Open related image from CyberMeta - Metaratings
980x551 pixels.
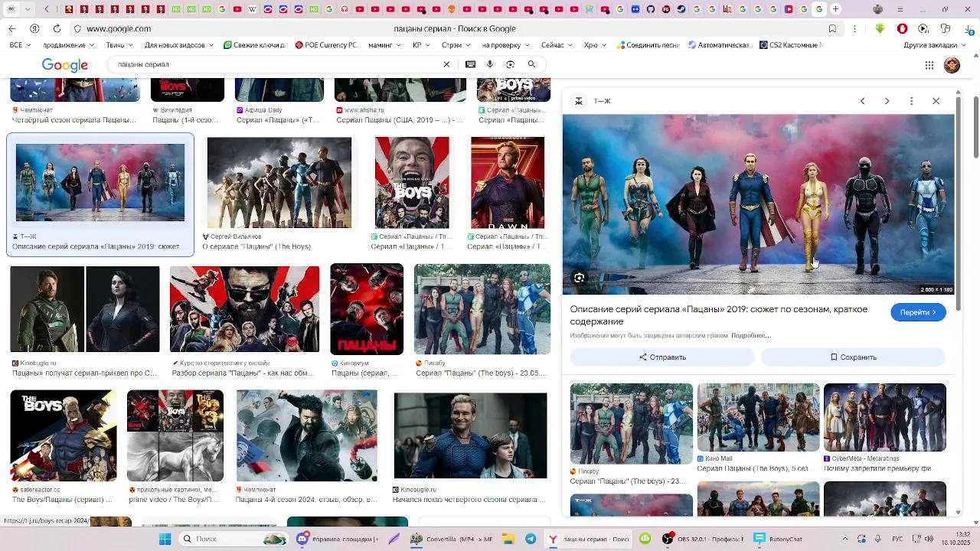[x=884, y=418]
